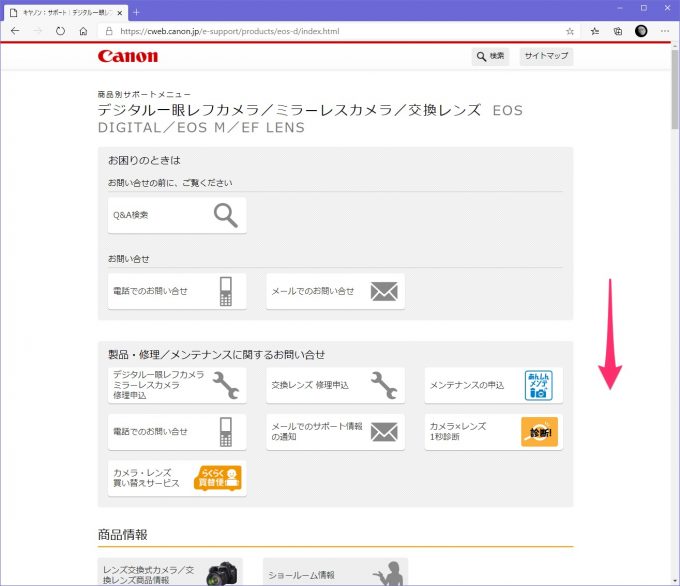Viewport: 680px width, 586px height.
Task: Add this page to favorites star
Action: coord(570,31)
